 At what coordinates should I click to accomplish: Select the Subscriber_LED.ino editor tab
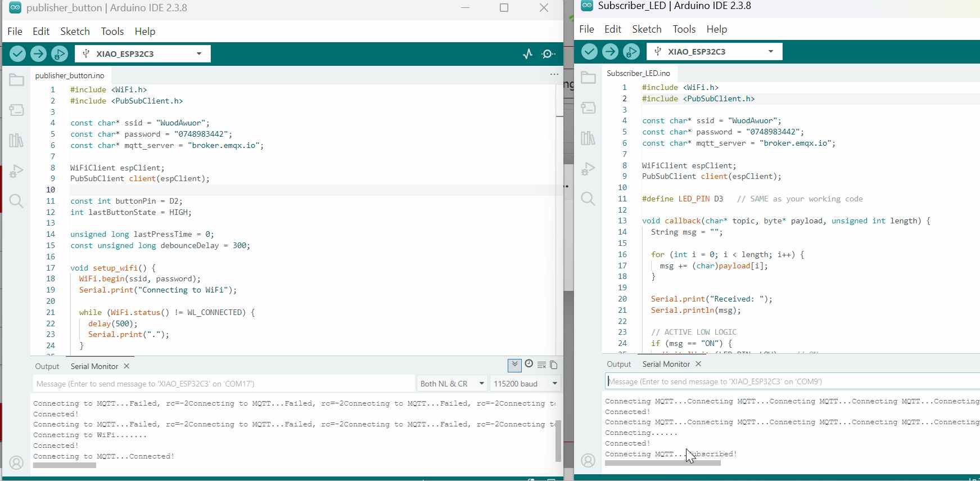pos(639,73)
